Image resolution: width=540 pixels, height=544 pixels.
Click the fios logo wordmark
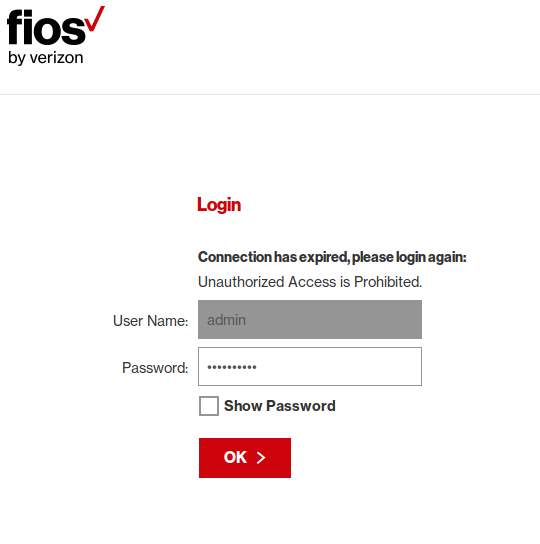[46, 28]
